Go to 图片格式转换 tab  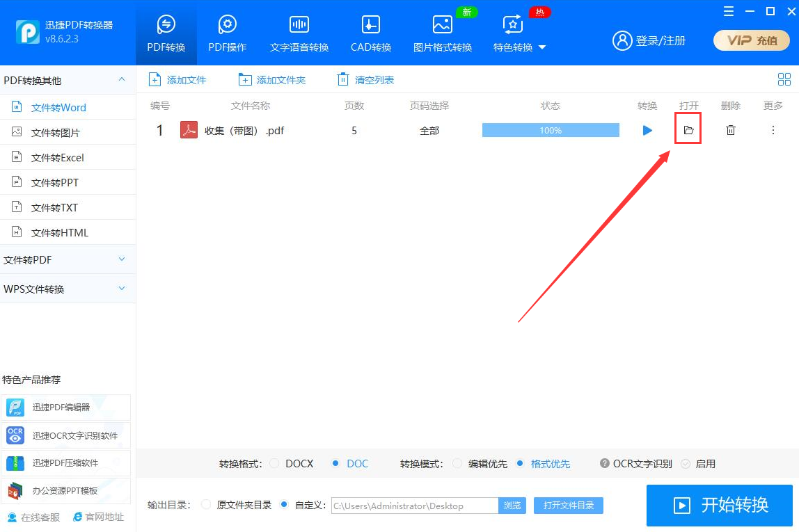(443, 33)
